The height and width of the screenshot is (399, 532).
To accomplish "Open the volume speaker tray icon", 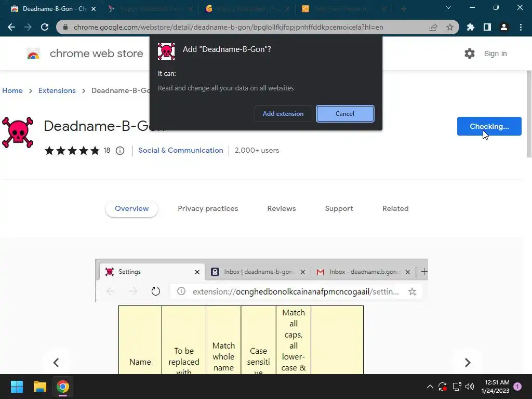I will coord(470,387).
